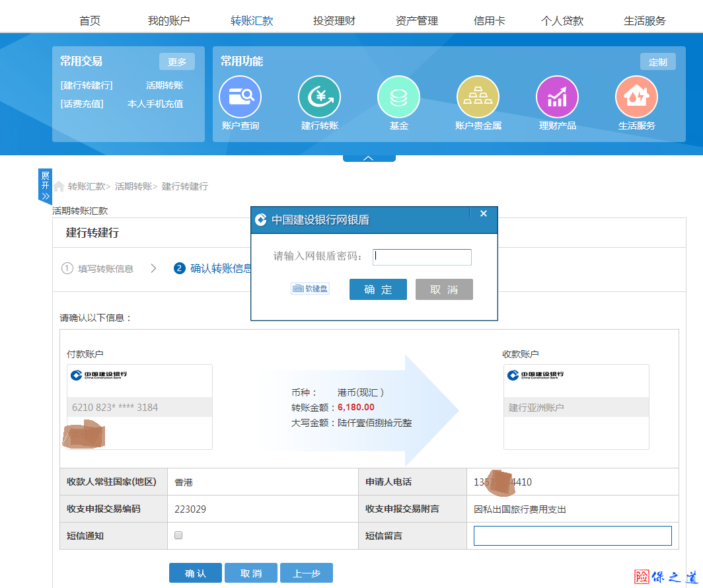Click the payer account CCB logo
The image size is (703, 588).
[x=98, y=375]
